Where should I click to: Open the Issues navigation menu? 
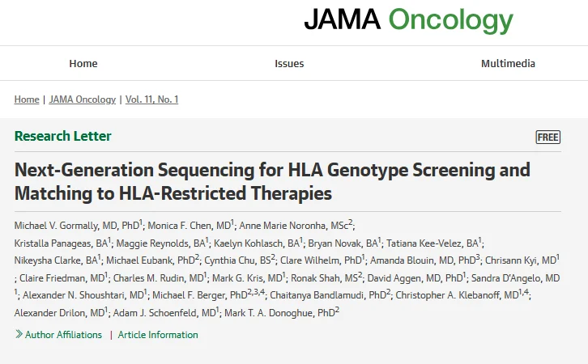point(289,64)
